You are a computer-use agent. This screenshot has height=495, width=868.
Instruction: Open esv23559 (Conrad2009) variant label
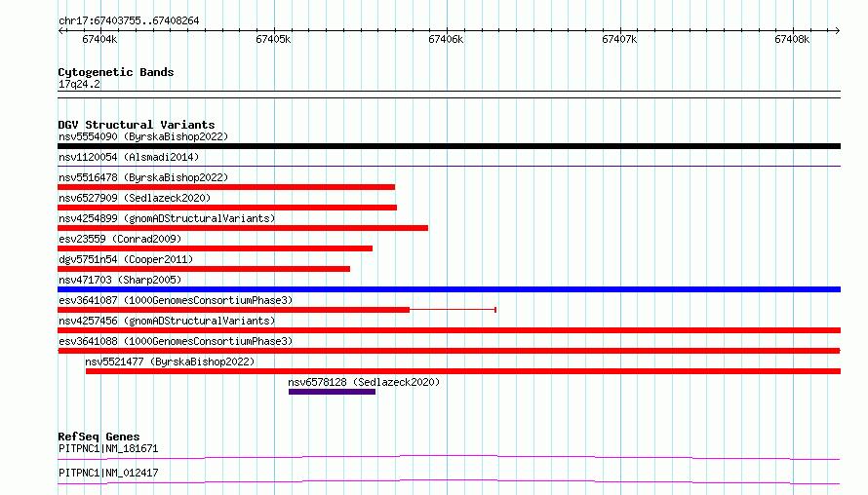(120, 239)
